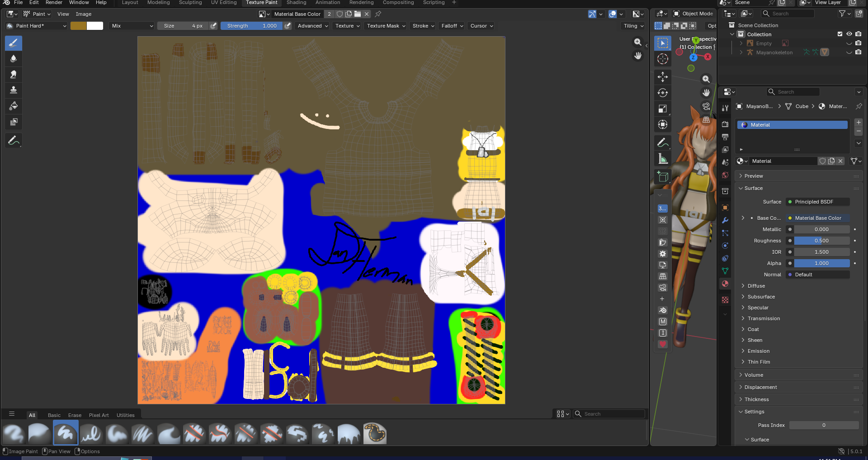The width and height of the screenshot is (868, 460).
Task: Click the Move tool in 3D viewport
Action: tap(663, 77)
